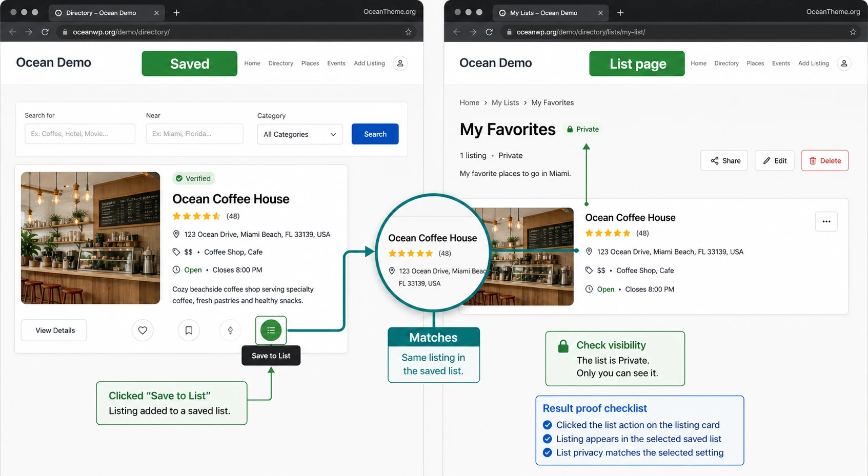Click the star rating in the Directory listing
This screenshot has width=868, height=476.
(197, 216)
